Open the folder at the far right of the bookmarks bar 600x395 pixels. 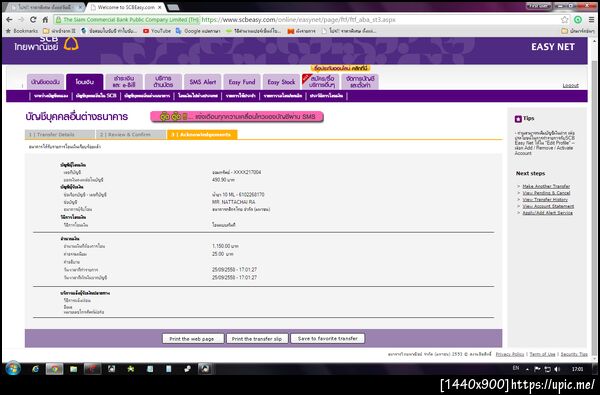tap(578, 31)
